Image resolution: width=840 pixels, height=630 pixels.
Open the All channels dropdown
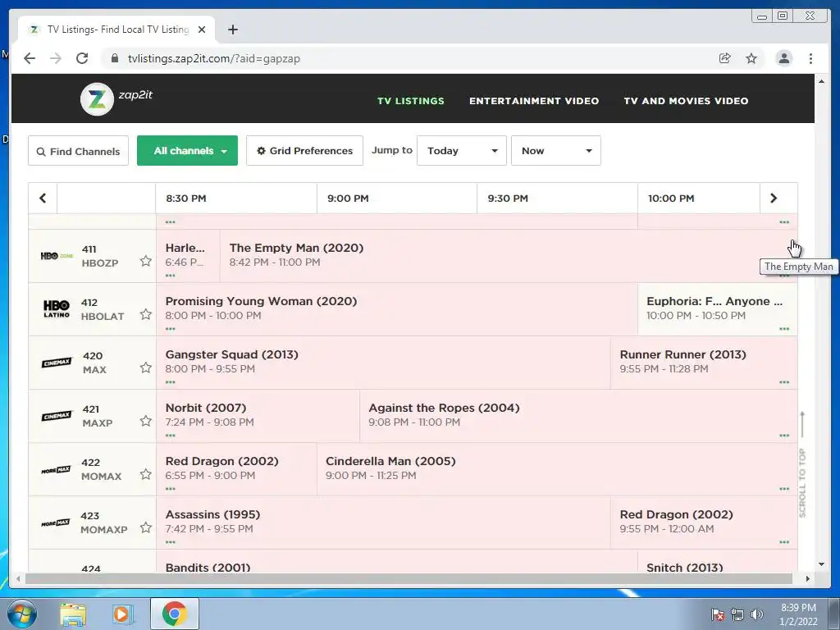187,151
